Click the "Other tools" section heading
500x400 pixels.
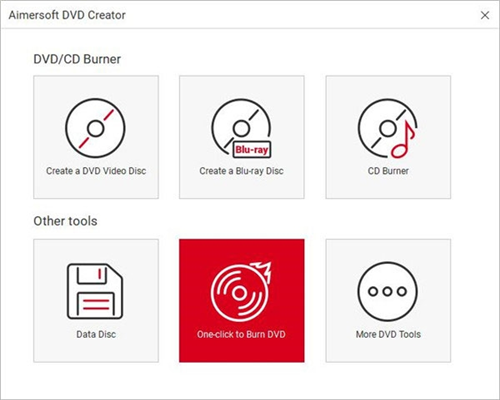(x=65, y=221)
